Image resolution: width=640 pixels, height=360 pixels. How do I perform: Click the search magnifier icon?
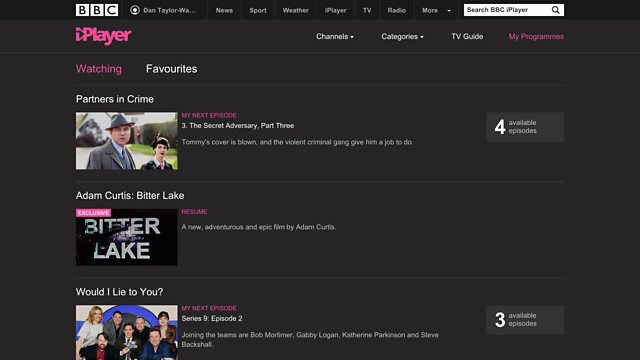[556, 10]
